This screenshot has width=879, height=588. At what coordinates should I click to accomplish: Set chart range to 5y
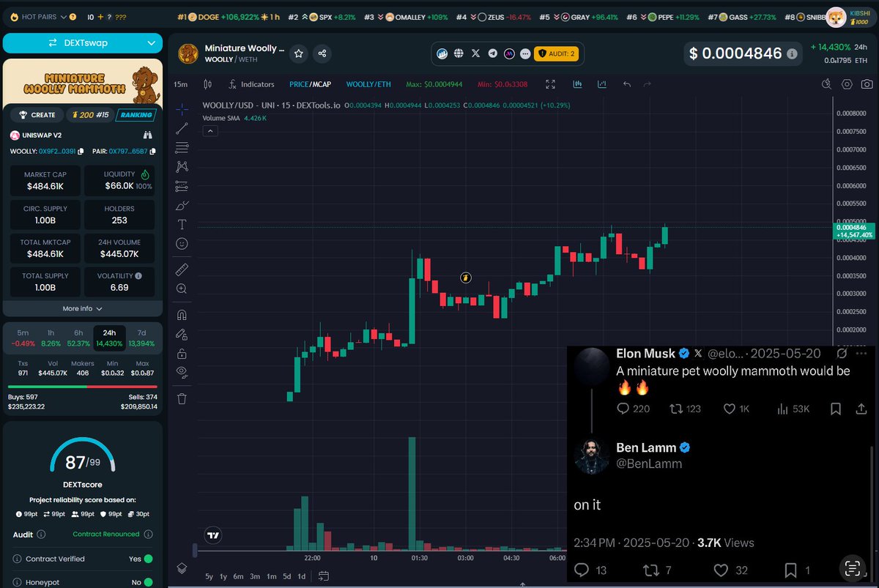coord(209,576)
